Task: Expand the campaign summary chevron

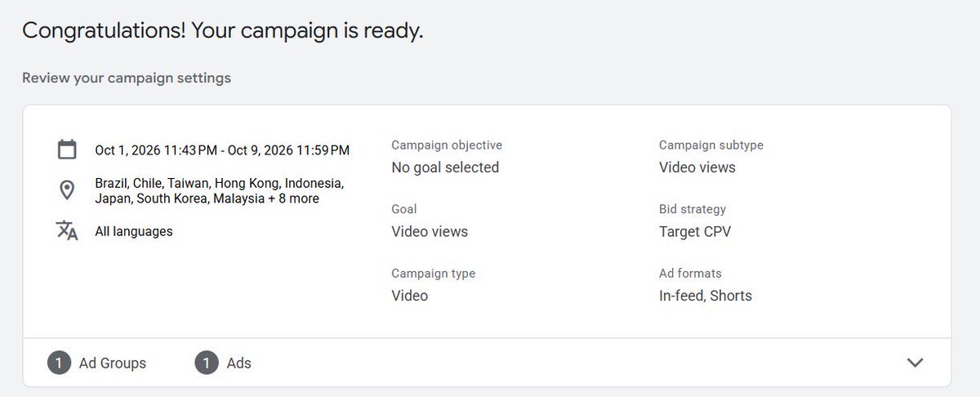Action: pyautogui.click(x=915, y=363)
